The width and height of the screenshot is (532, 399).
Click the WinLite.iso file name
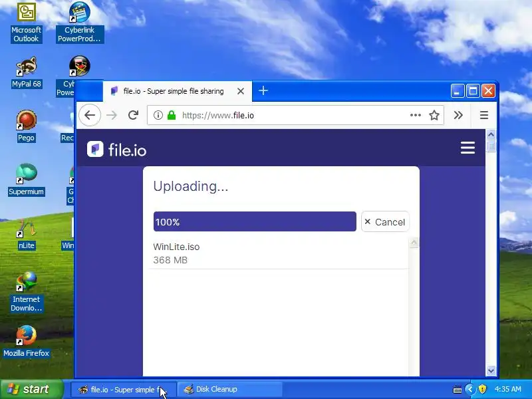(x=176, y=247)
